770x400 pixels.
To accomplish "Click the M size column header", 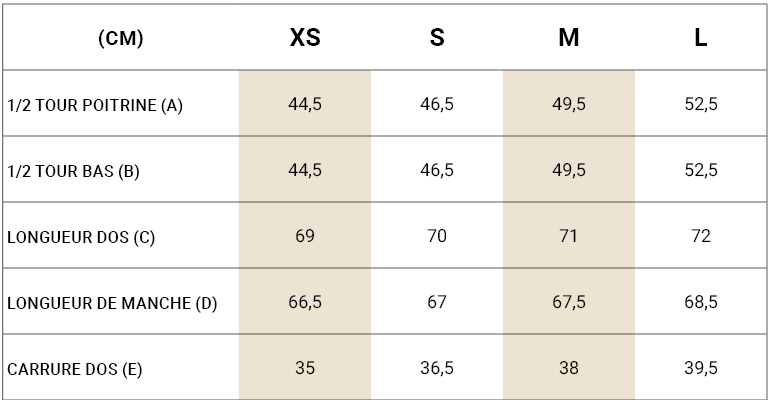I will pos(569,37).
